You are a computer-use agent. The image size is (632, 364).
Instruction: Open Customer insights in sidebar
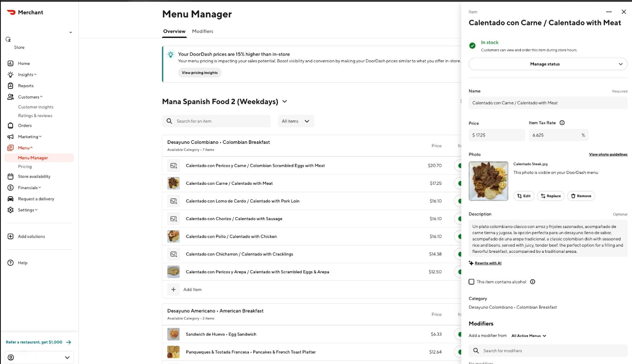click(36, 107)
